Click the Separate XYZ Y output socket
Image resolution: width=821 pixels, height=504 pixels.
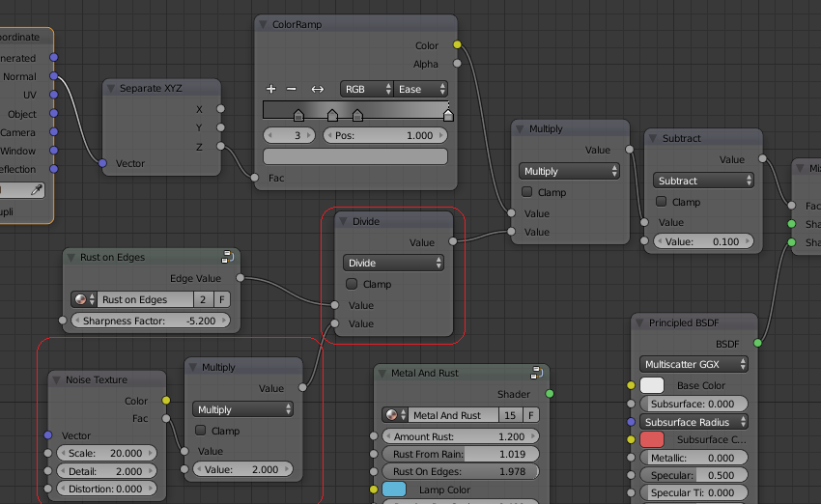pos(220,127)
